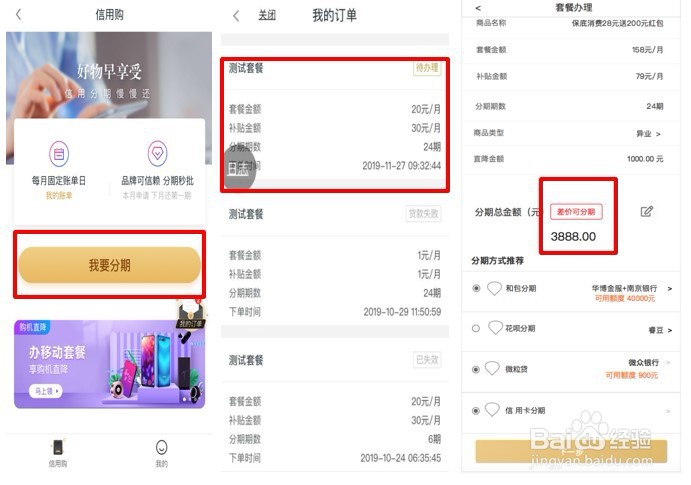This screenshot has width=691, height=485.
Task: Expand the 信用卡分期 row chevron
Action: (668, 411)
